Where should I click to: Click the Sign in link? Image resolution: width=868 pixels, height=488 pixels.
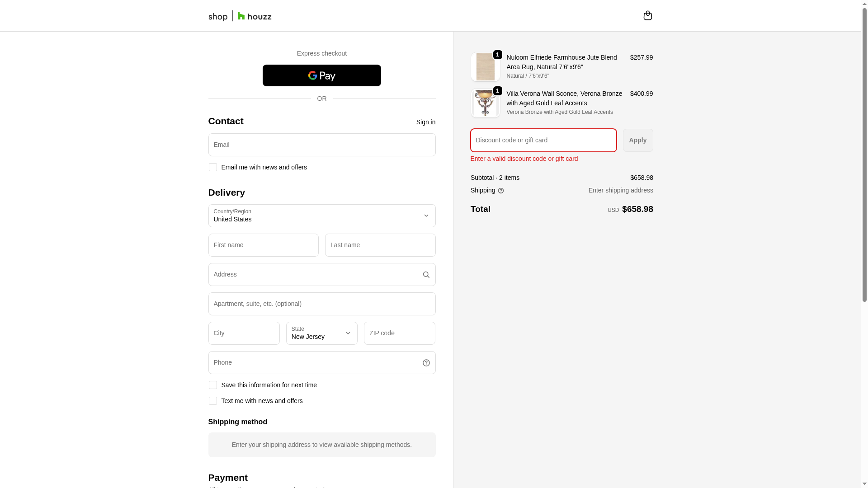coord(425,122)
